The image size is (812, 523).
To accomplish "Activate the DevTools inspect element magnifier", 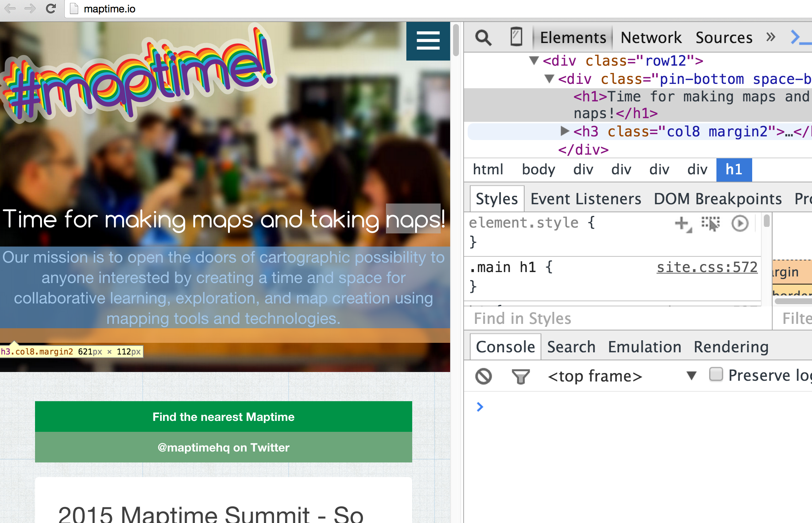I will [x=483, y=38].
